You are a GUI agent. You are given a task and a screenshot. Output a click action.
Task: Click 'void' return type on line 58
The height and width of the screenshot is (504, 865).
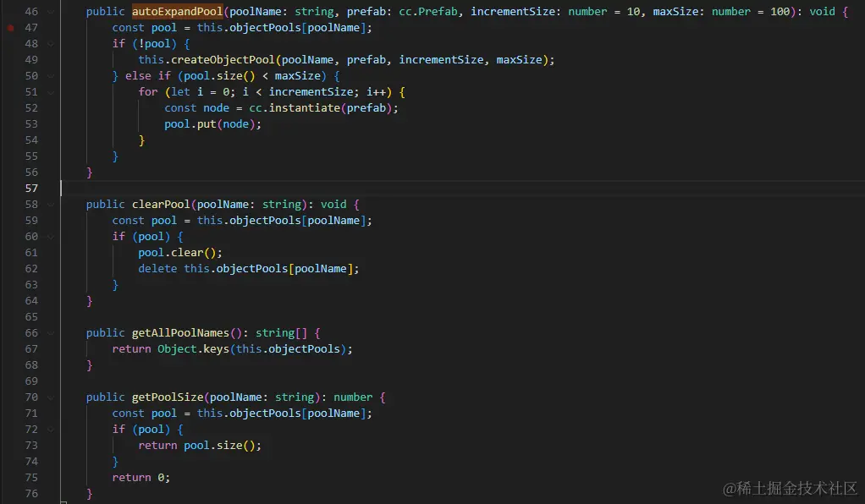[333, 205]
